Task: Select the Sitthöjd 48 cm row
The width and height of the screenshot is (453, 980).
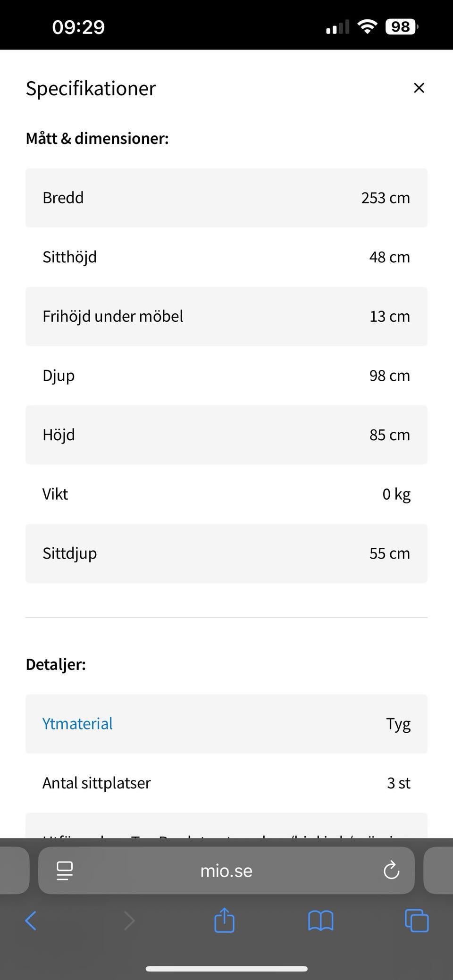Action: [226, 257]
